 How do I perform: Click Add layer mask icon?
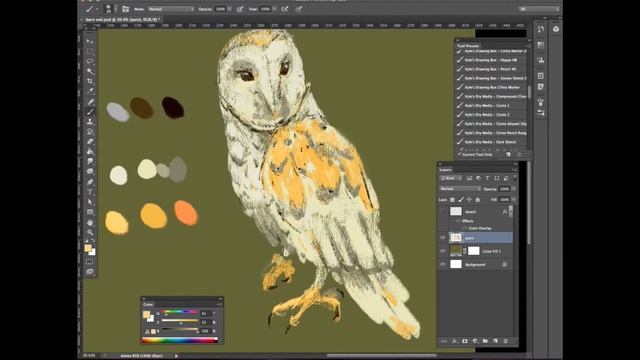point(465,341)
